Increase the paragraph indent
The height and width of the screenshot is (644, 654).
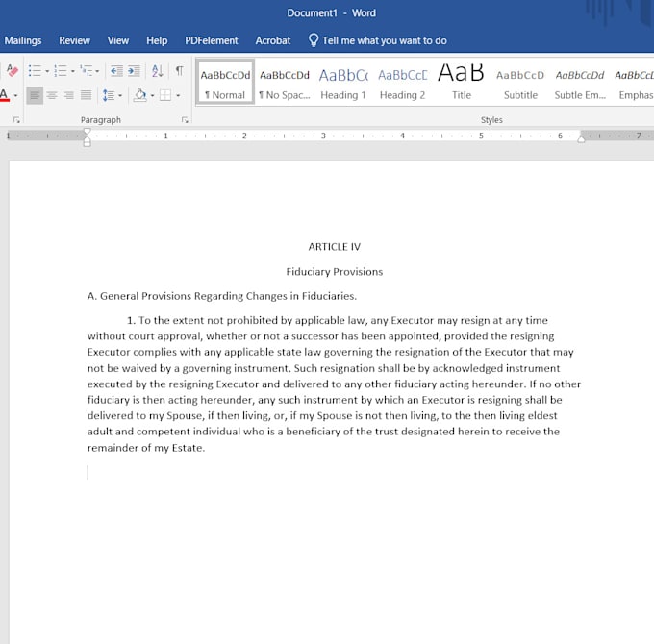tap(134, 71)
